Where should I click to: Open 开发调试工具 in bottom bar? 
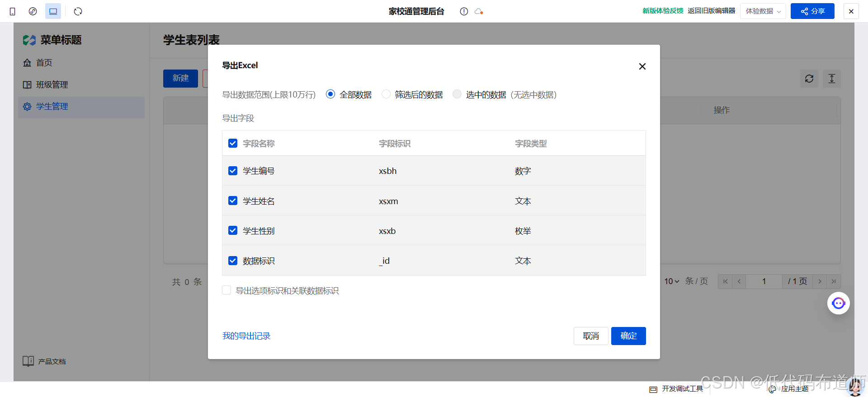point(676,389)
